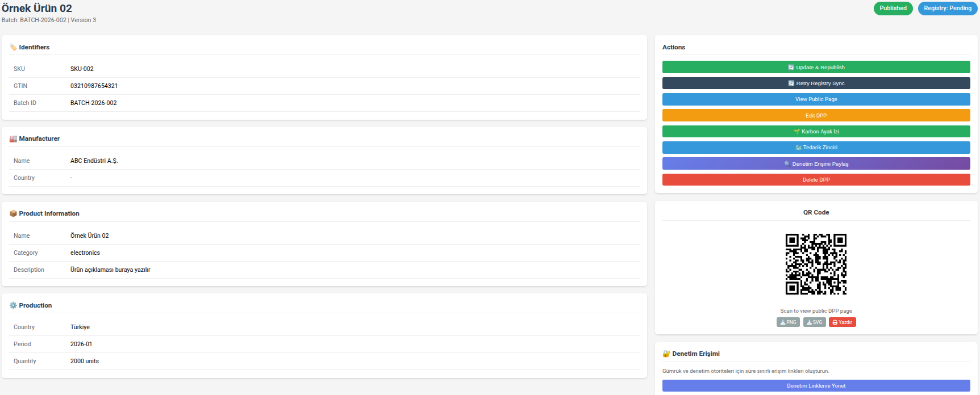
Task: Click the download icon on PNG button
Action: click(782, 322)
